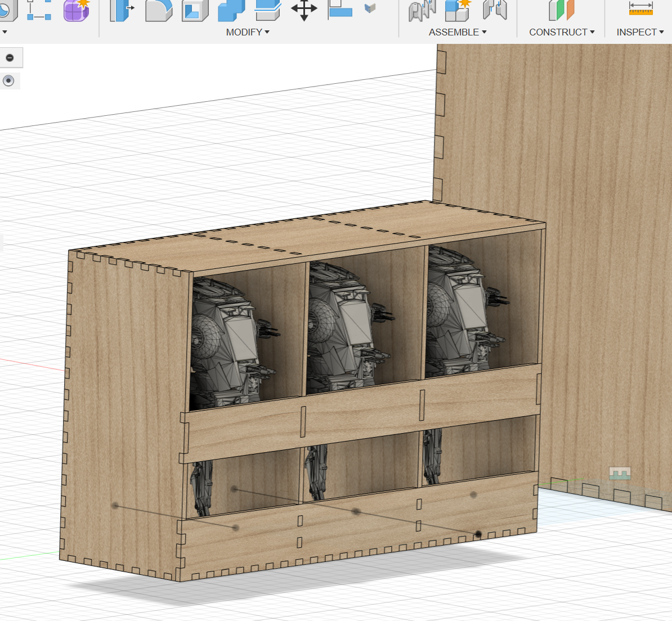
Task: Create a New Component with the starred icon
Action: 458,10
